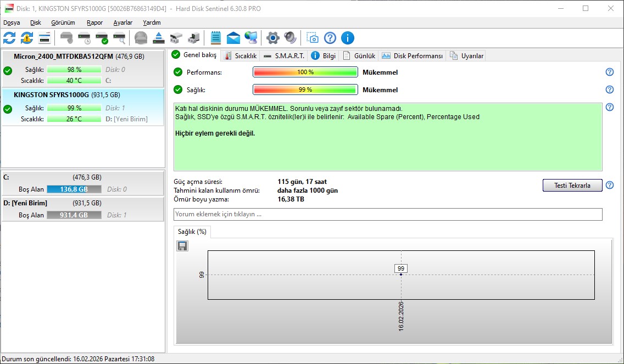
Task: Click the comment field Yorum eklemek için tıklayın
Action: pyautogui.click(x=388, y=214)
